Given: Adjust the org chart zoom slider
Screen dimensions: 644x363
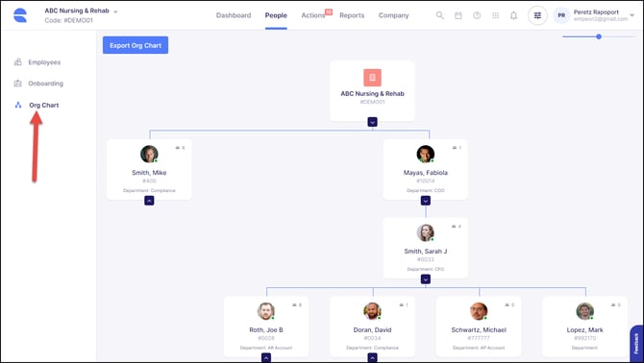Looking at the screenshot, I should coord(599,36).
